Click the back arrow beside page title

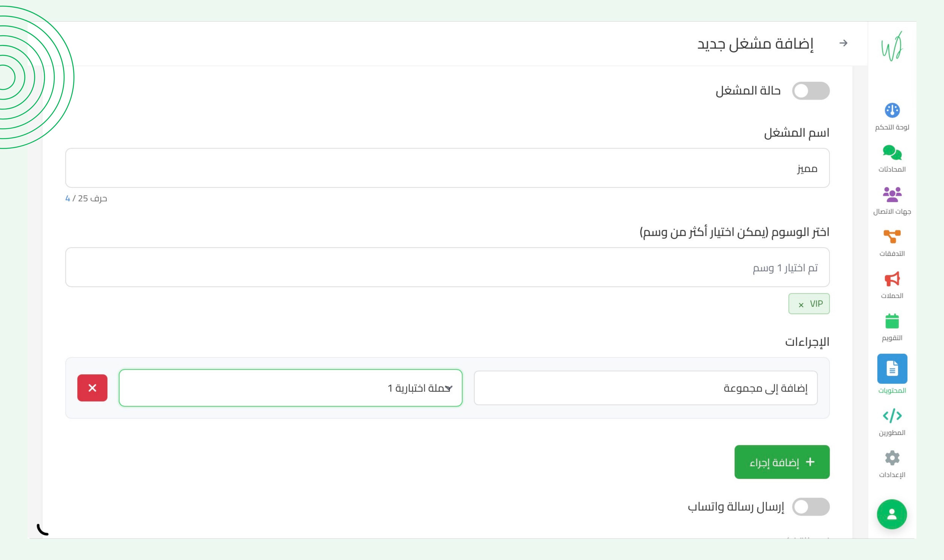pyautogui.click(x=843, y=43)
